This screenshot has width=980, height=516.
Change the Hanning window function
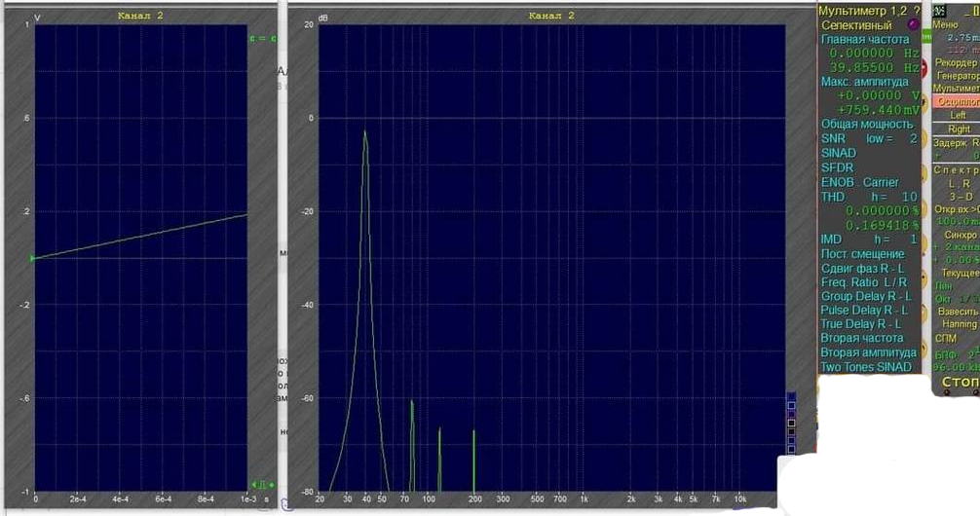pyautogui.click(x=960, y=324)
